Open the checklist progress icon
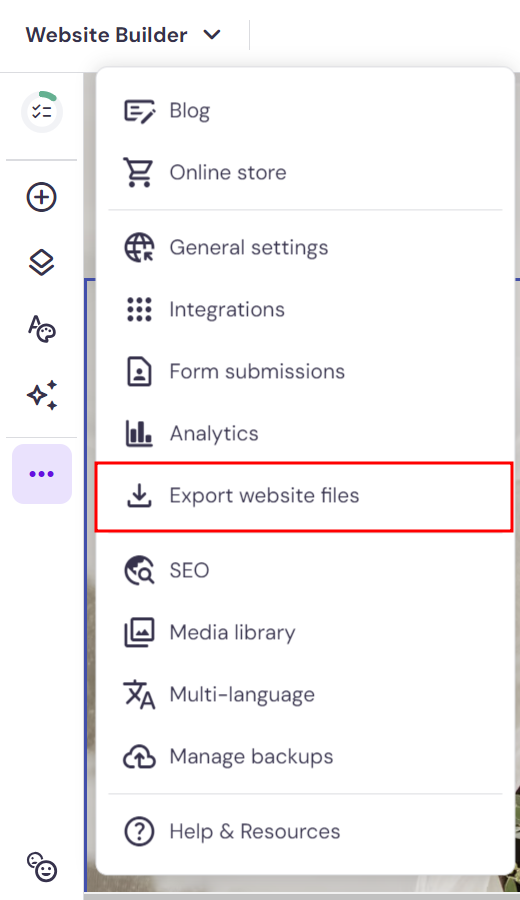This screenshot has width=520, height=900. [x=42, y=111]
